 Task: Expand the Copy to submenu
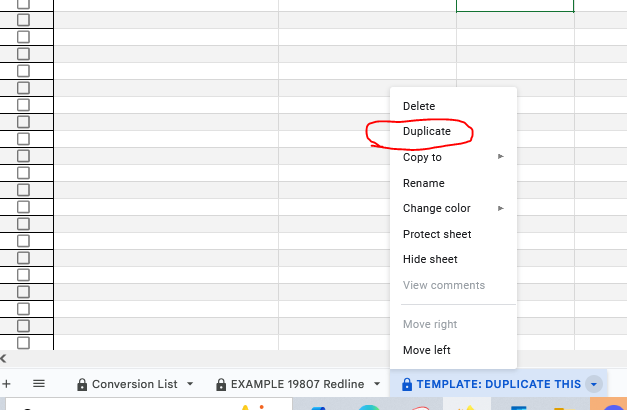pyautogui.click(x=453, y=157)
